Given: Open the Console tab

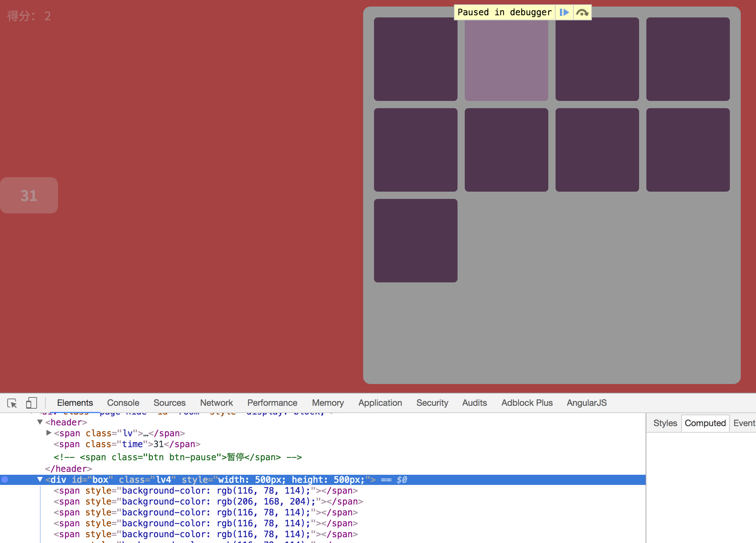Looking at the screenshot, I should 123,403.
